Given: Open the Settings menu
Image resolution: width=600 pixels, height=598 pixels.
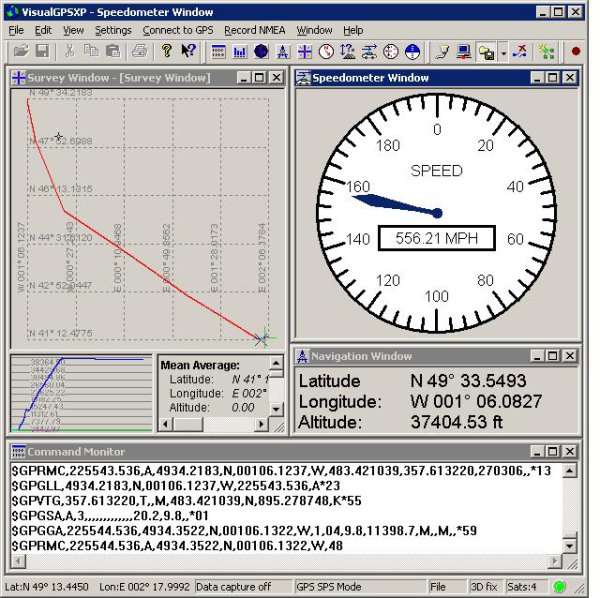Looking at the screenshot, I should point(113,30).
